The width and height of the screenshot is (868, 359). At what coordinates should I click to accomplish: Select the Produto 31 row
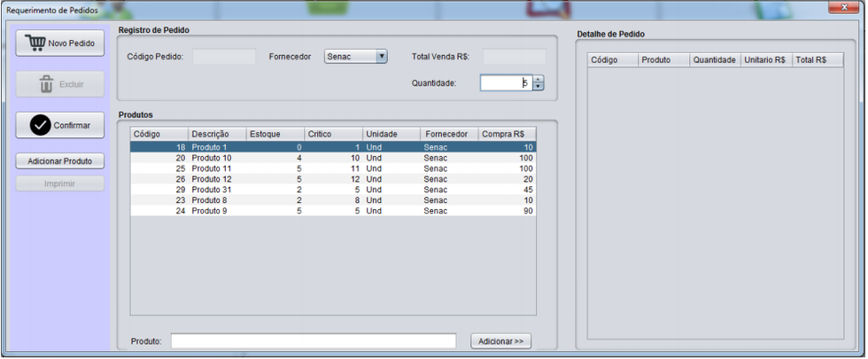click(x=333, y=190)
